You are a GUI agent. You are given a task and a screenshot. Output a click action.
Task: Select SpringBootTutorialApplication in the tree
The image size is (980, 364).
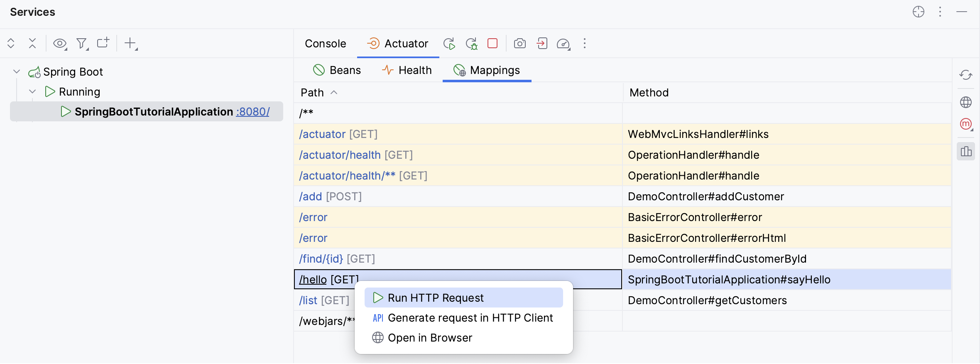pos(147,111)
